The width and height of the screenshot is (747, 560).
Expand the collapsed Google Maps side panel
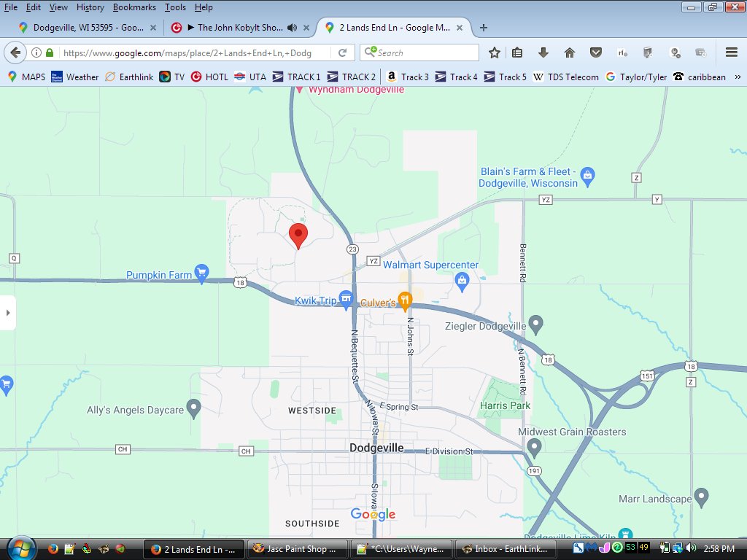(x=8, y=313)
